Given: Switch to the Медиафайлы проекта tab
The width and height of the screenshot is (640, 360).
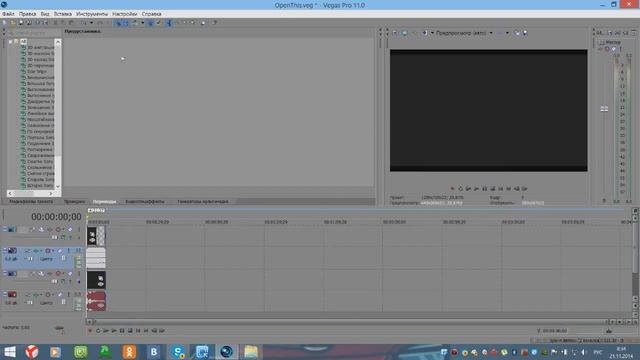Looking at the screenshot, I should [31, 202].
